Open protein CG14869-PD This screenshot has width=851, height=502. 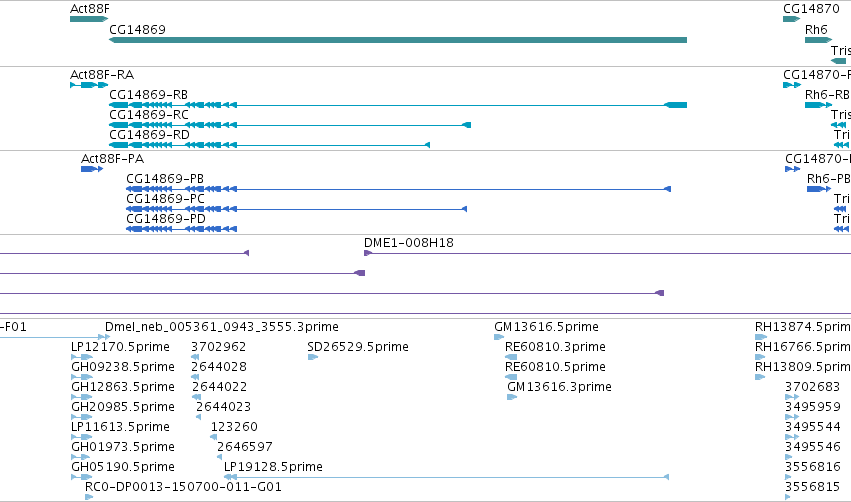coord(166,218)
